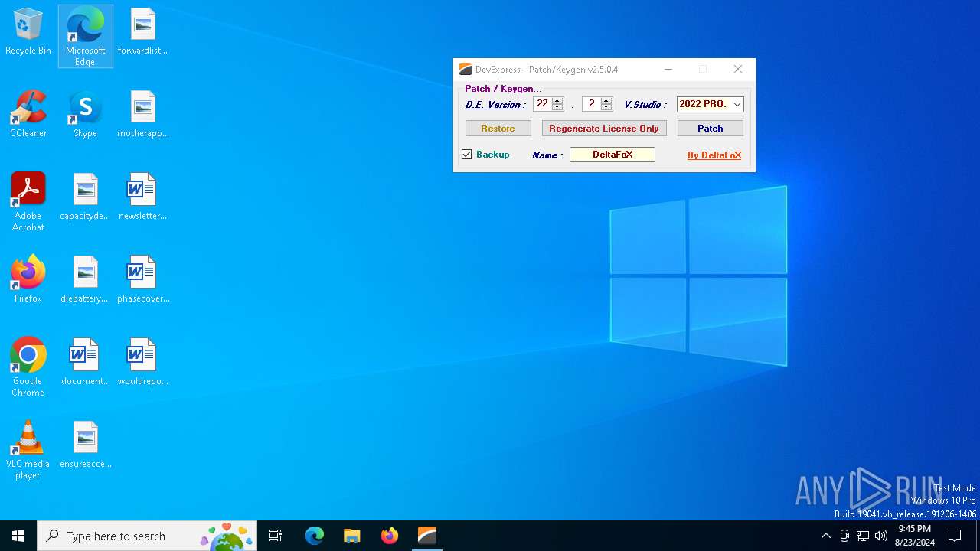Click the DevExpress keygen title bar icon
The height and width of the screenshot is (551, 980).
(465, 69)
